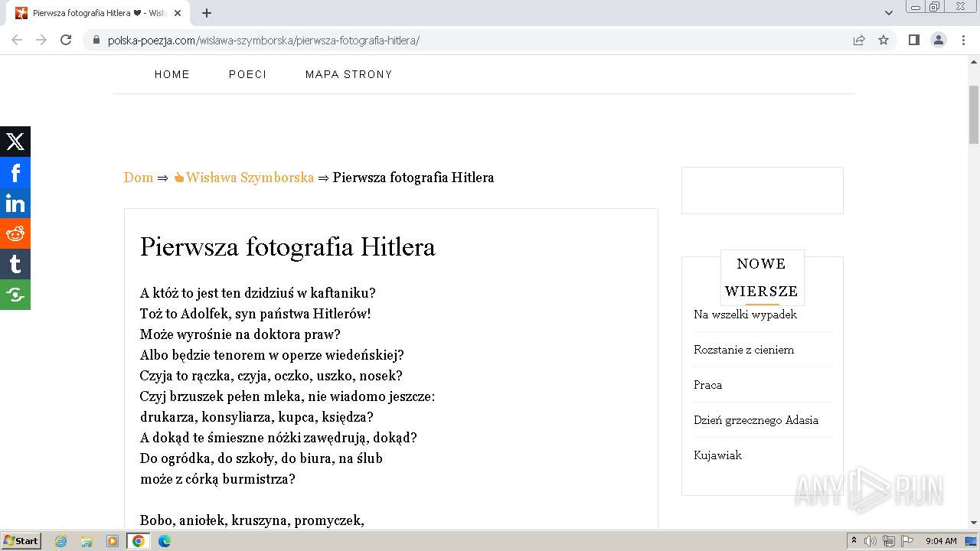Click line 'Może wyrośnie na doktora praw?'
The image size is (980, 551).
pyautogui.click(x=240, y=334)
